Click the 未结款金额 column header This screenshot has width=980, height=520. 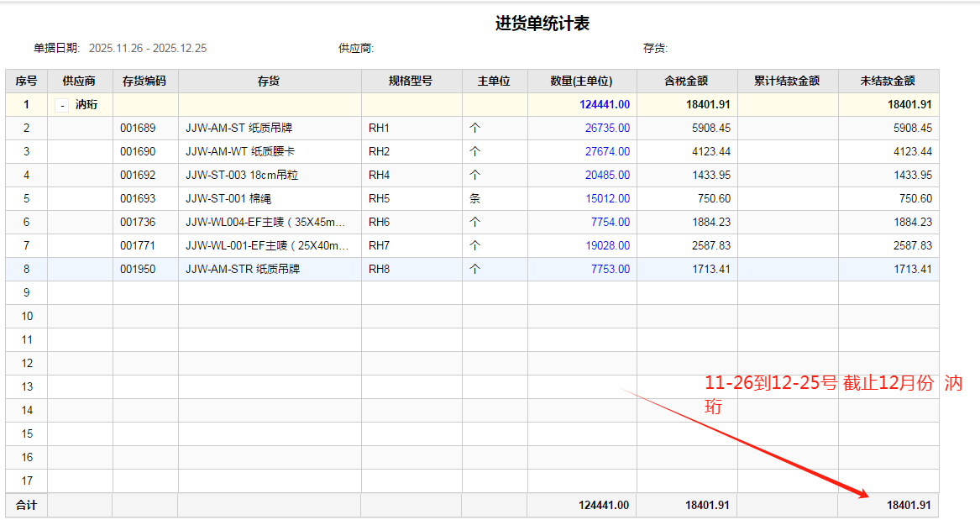(888, 81)
